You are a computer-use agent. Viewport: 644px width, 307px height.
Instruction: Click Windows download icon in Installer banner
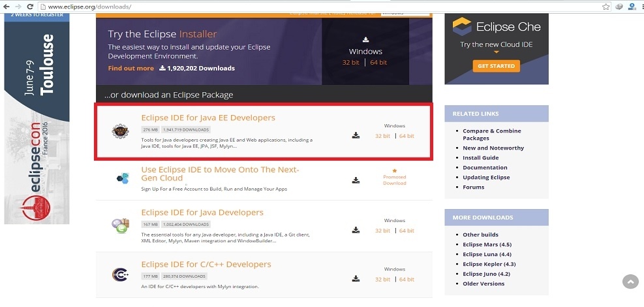pos(365,40)
